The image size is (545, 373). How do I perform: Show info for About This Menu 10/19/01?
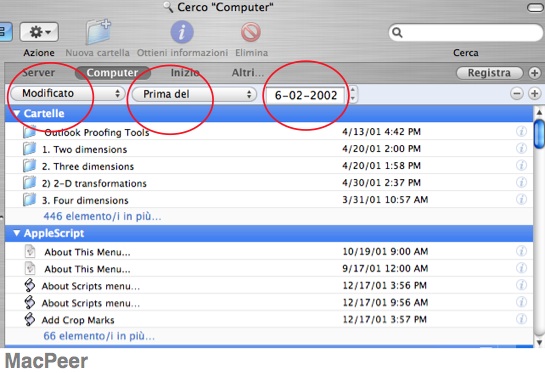coord(521,251)
